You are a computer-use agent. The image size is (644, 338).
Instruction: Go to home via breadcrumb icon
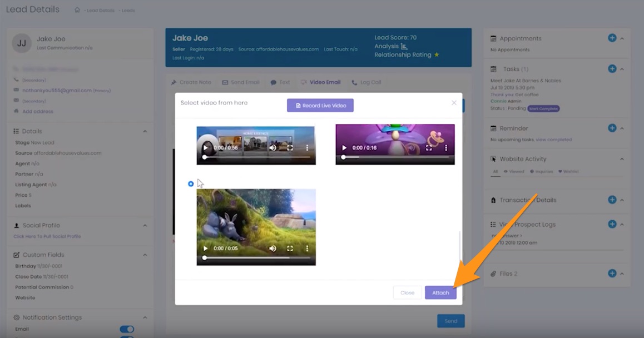(x=77, y=10)
